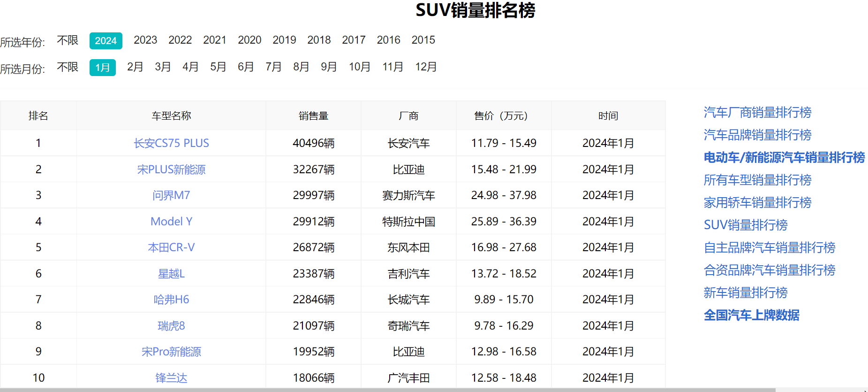
Task: Click the 问界M7 link
Action: coord(171,195)
